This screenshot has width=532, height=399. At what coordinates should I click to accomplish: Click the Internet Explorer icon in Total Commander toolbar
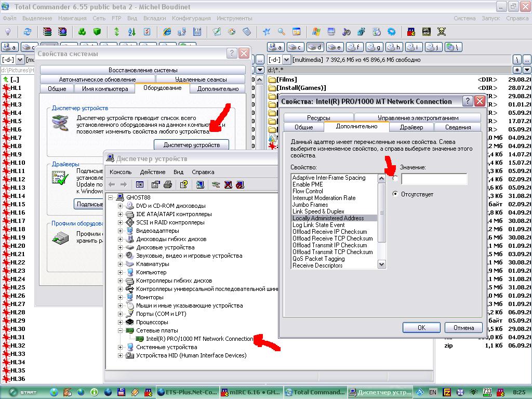coord(167,32)
